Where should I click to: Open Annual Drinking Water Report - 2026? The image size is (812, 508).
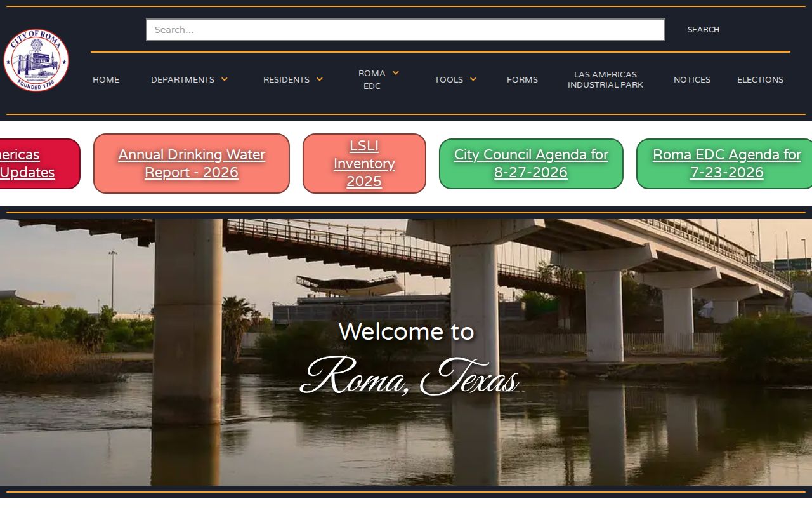(x=192, y=164)
